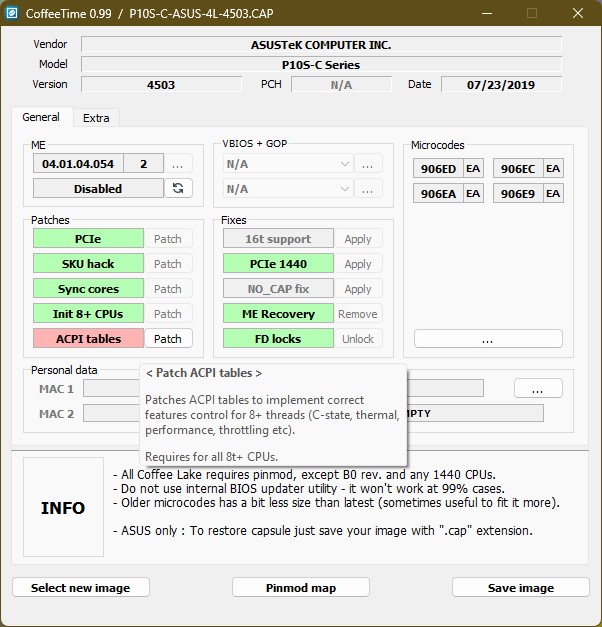The width and height of the screenshot is (602, 627).
Task: Click the green PCIe 1440 indicator
Action: [278, 264]
